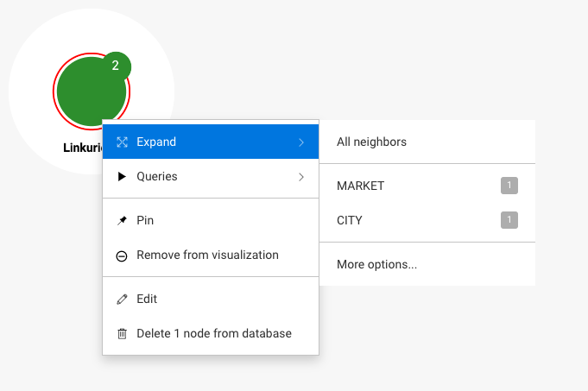This screenshot has height=391, width=588.
Task: Click the pencil edit icon
Action: [x=122, y=300]
